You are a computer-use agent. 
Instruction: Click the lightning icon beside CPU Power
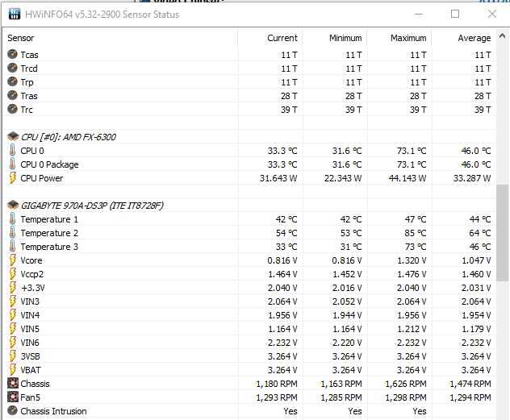click(12, 177)
